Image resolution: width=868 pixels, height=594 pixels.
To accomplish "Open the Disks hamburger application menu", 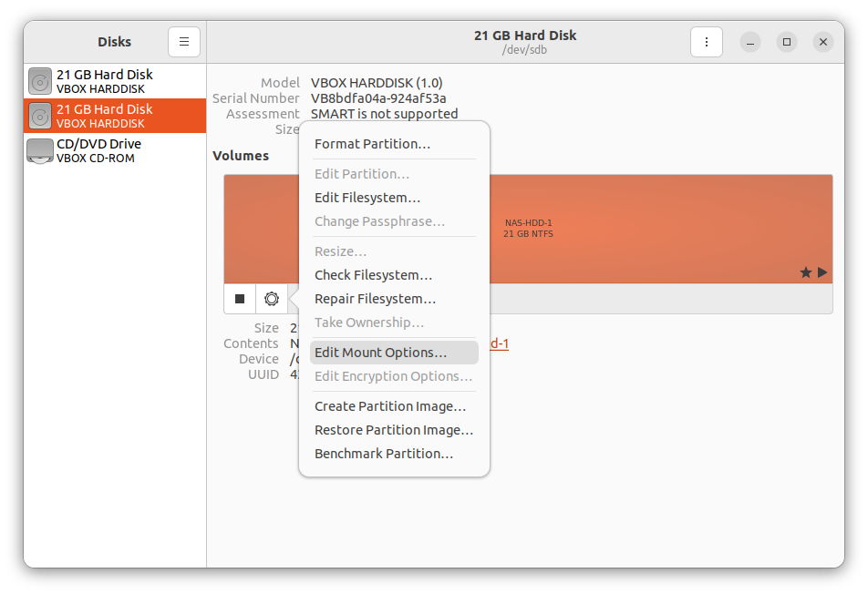I will pyautogui.click(x=184, y=42).
